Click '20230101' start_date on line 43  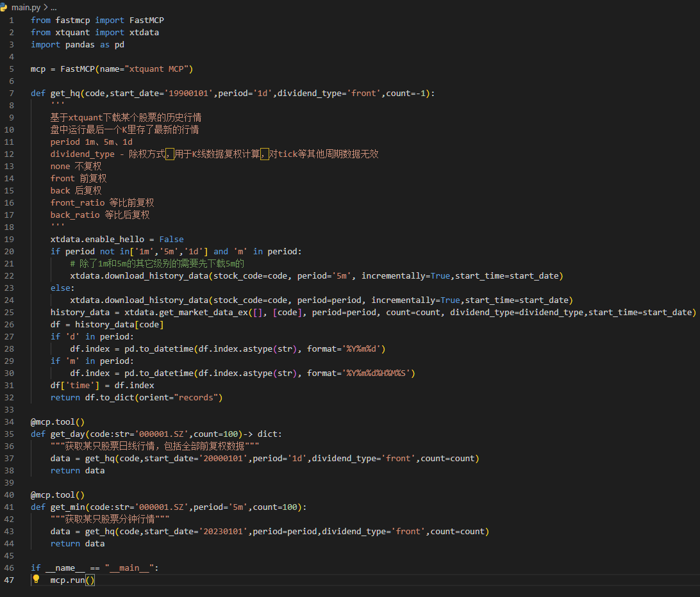(223, 532)
